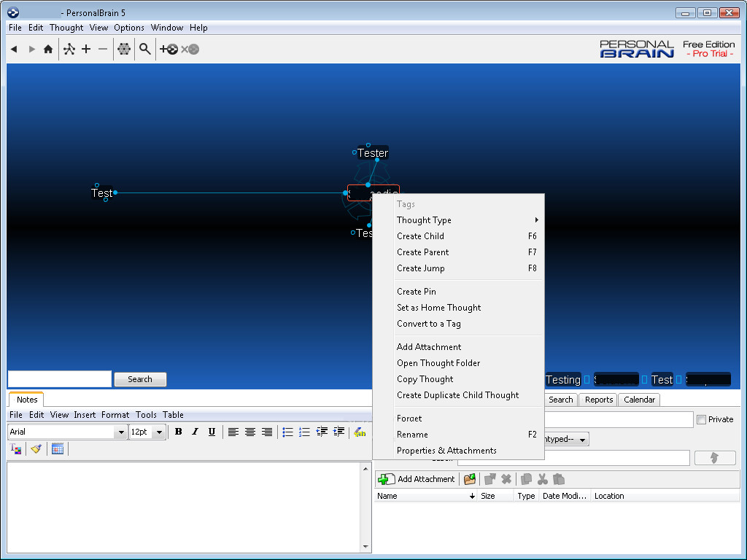Choose Create Jump from context menu
This screenshot has height=560, width=747.
click(469, 268)
